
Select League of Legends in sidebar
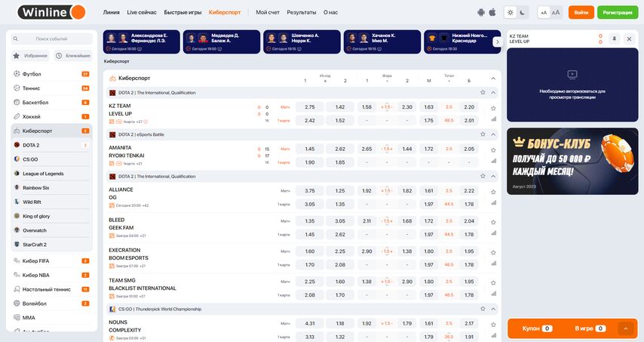pos(51,174)
